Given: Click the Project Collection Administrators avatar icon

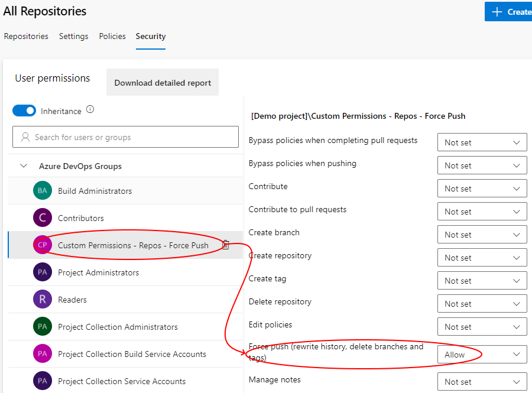Looking at the screenshot, I should [42, 326].
